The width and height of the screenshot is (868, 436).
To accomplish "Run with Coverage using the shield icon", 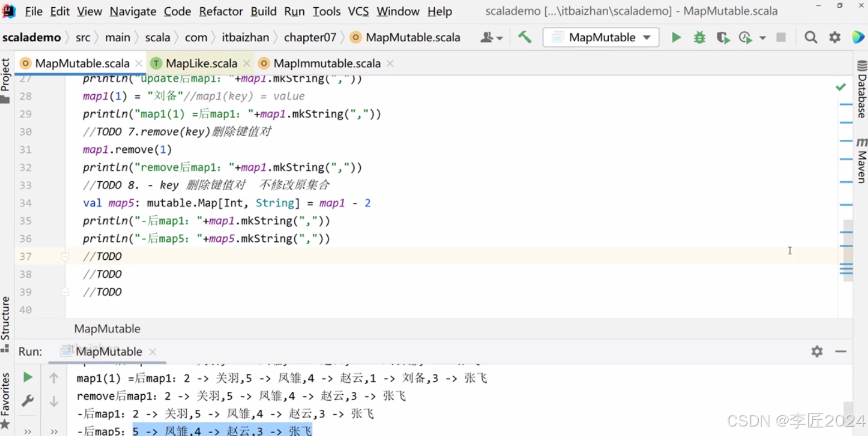I will click(723, 37).
